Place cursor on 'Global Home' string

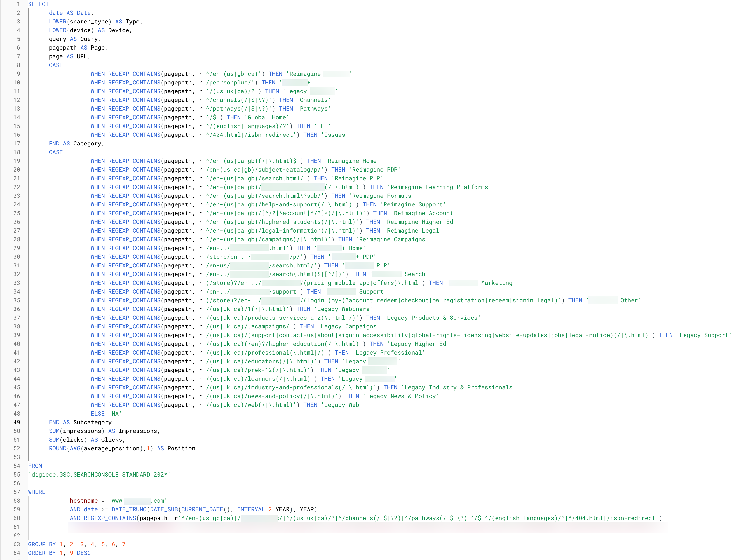(267, 117)
